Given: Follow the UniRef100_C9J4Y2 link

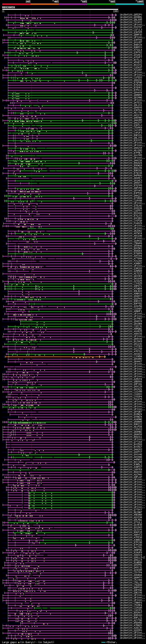Looking at the screenshot, I should 131,22.
